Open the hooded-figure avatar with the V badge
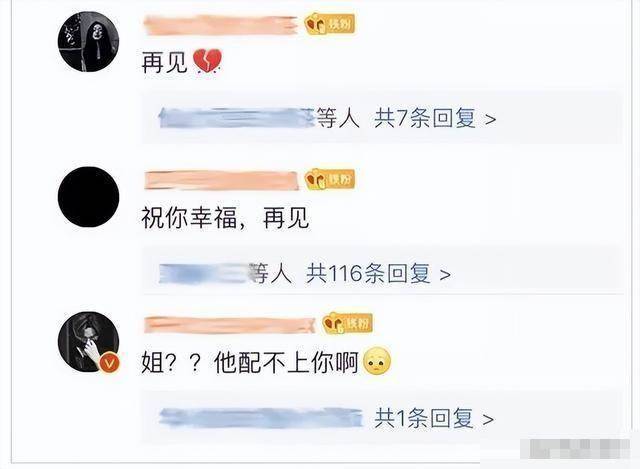The image size is (640, 469). tap(89, 342)
